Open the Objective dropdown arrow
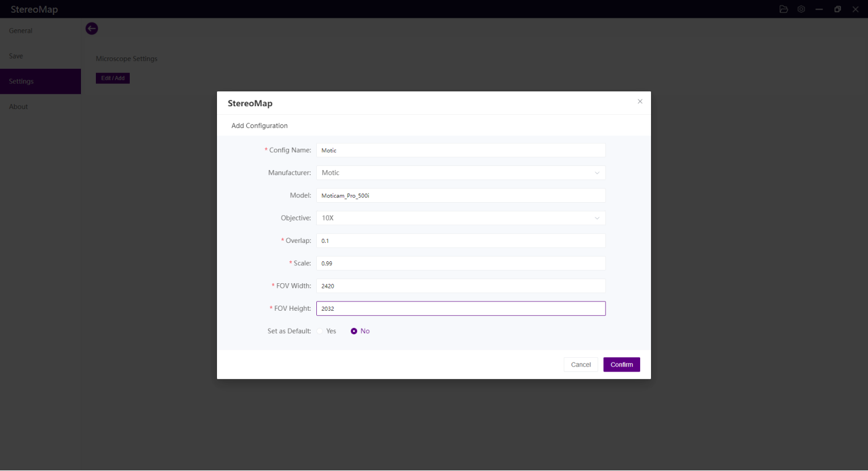This screenshot has width=868, height=471. tap(597, 218)
